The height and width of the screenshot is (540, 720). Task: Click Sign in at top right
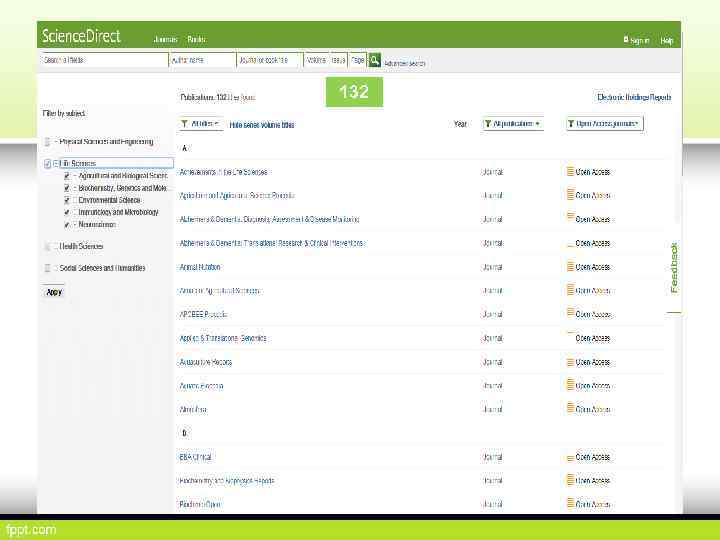click(x=640, y=40)
